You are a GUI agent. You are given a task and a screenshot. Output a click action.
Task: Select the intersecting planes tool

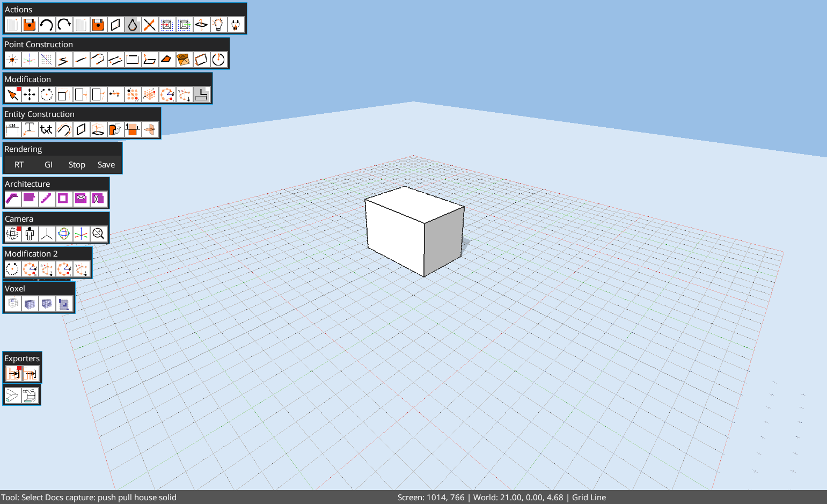150,129
